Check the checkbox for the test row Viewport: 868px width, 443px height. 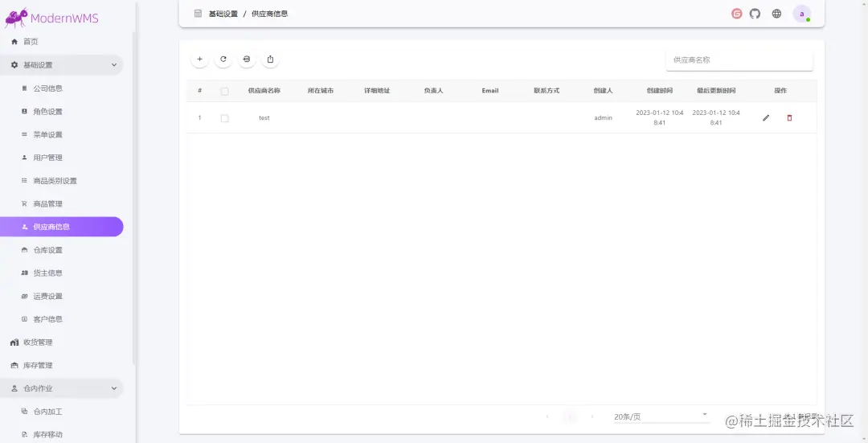[x=225, y=118]
